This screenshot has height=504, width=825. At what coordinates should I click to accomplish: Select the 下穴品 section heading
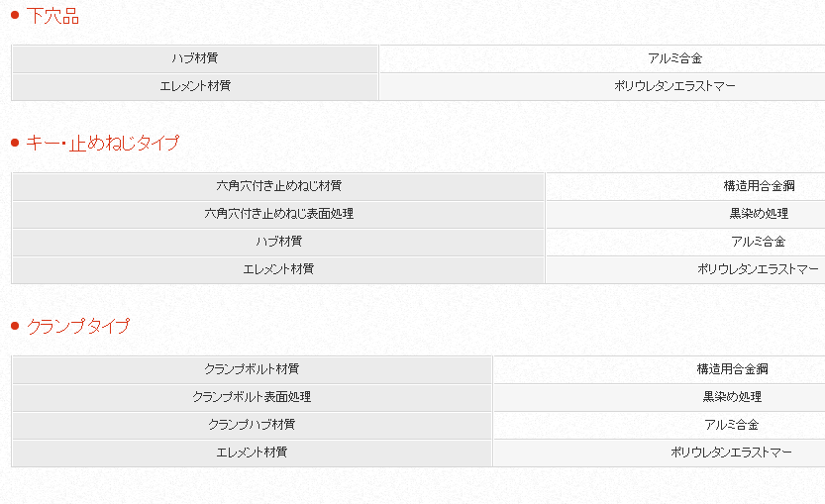coord(52,17)
